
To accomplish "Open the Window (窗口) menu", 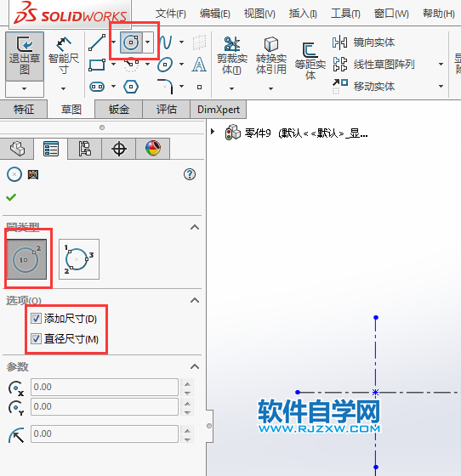I will [391, 14].
